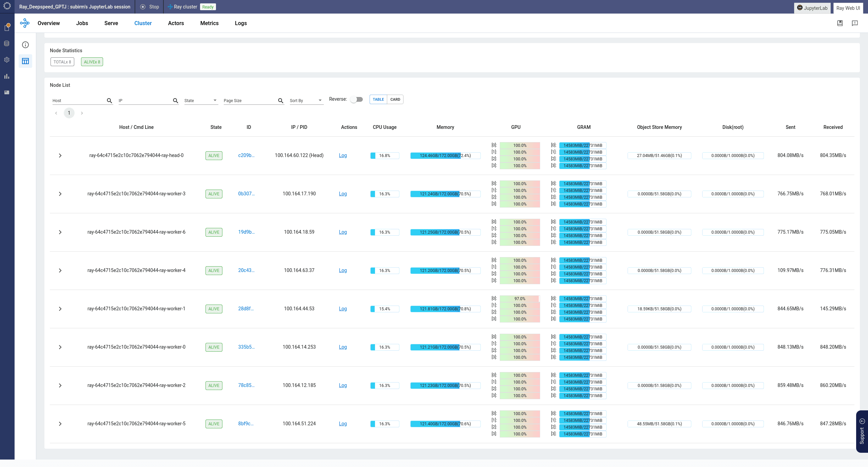Open node ID link c209b...
This screenshot has width=868, height=467.
click(246, 155)
